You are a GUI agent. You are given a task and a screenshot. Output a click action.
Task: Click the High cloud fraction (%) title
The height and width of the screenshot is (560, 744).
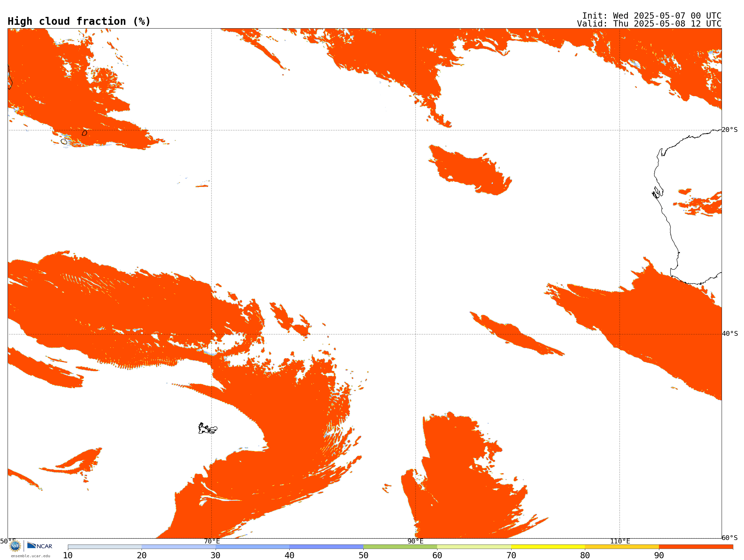(x=79, y=21)
